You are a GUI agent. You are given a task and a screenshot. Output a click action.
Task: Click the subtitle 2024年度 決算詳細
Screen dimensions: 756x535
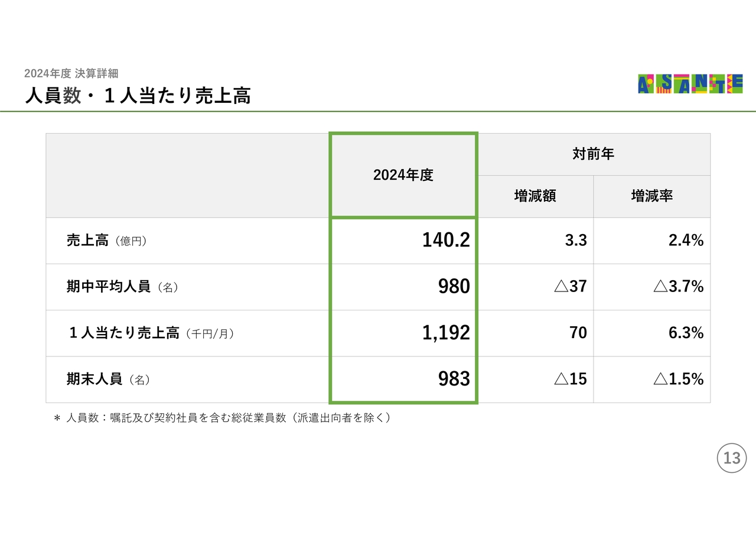point(71,73)
